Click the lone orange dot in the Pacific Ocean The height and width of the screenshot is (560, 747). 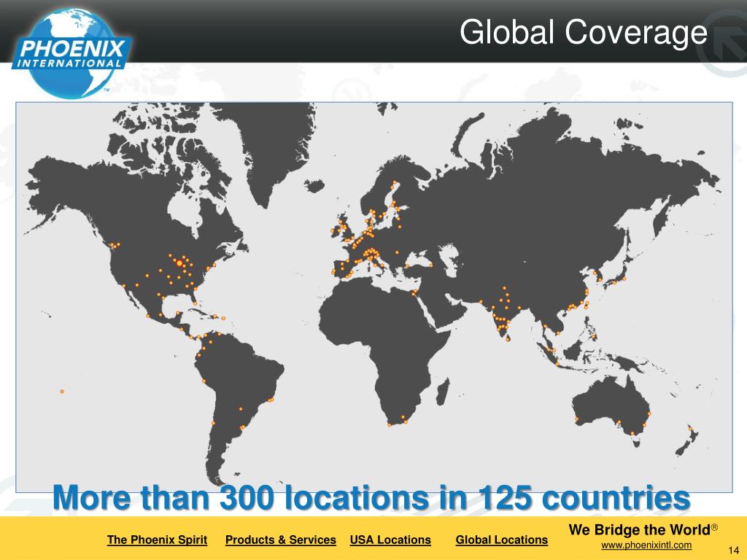coord(62,392)
